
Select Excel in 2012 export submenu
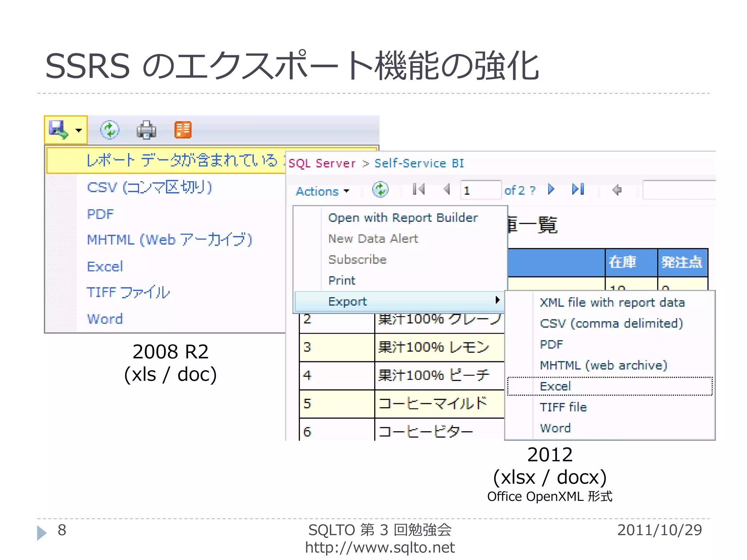click(x=610, y=386)
